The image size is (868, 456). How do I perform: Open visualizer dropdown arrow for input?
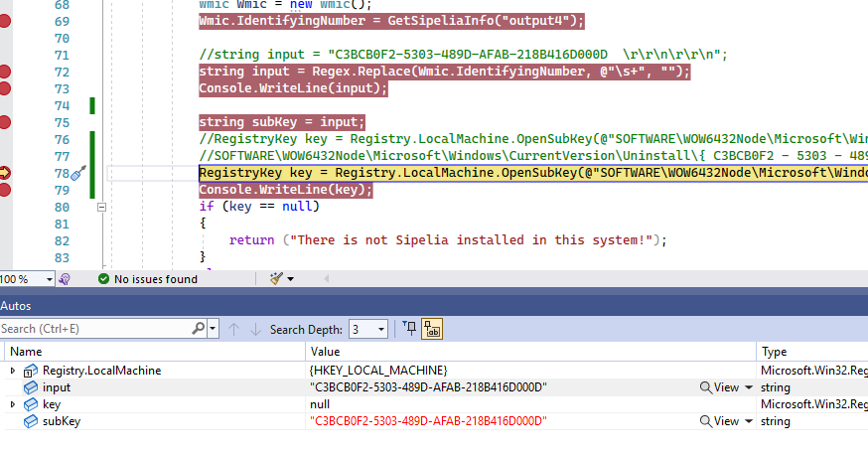[749, 387]
